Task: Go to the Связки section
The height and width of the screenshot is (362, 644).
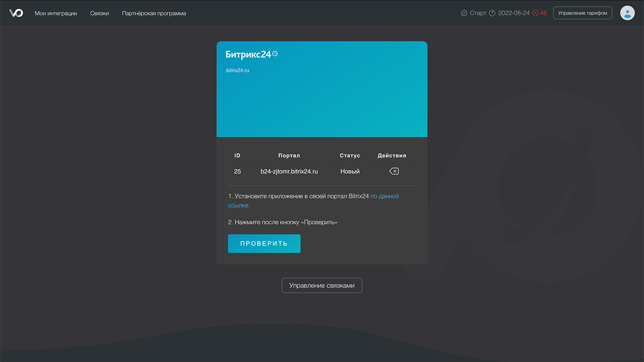Action: pos(100,14)
